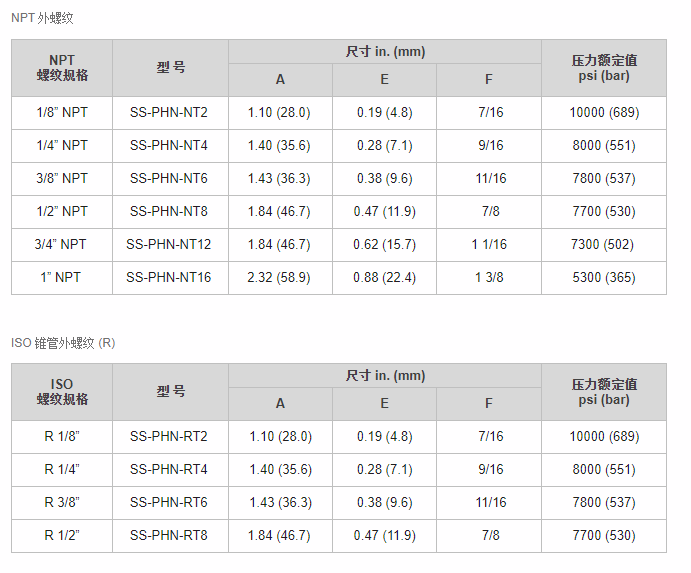The height and width of the screenshot is (573, 691).
Task: Click the 5300 (365) pressure rating value
Action: coord(603,278)
